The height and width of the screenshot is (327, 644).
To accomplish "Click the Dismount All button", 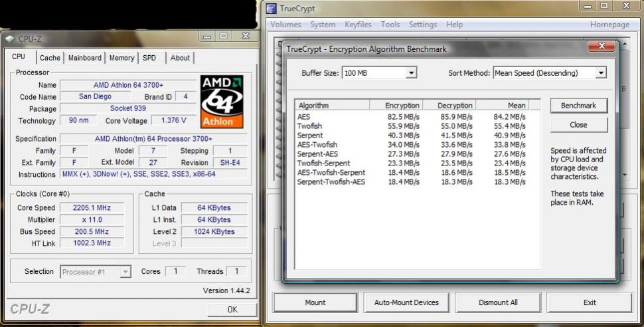I will point(498,302).
